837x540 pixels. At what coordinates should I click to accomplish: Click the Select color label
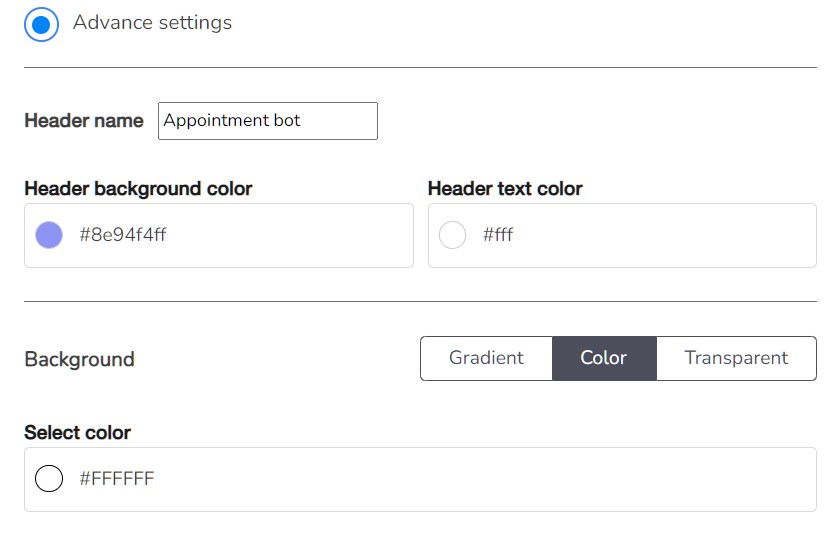pos(77,433)
